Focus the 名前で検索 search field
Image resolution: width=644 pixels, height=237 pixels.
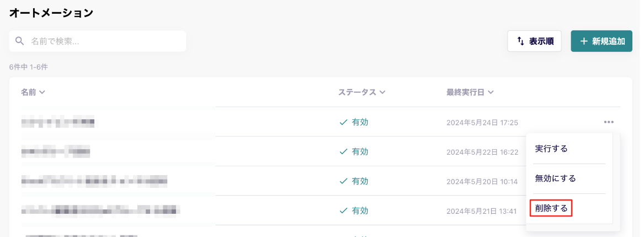point(98,41)
